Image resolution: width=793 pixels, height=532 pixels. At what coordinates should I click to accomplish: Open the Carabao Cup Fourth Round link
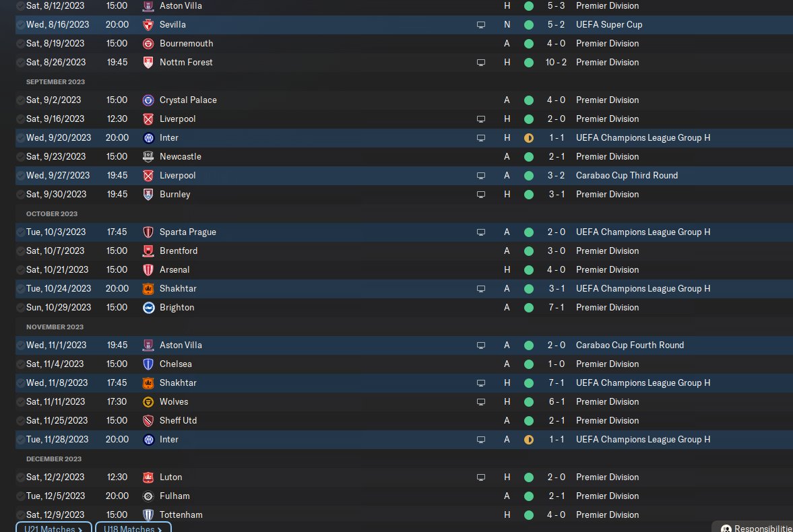629,345
